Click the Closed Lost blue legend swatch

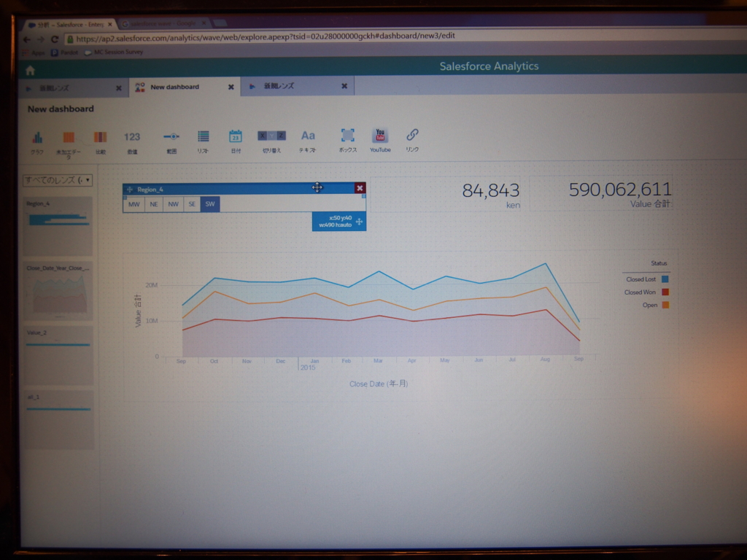coord(665,279)
